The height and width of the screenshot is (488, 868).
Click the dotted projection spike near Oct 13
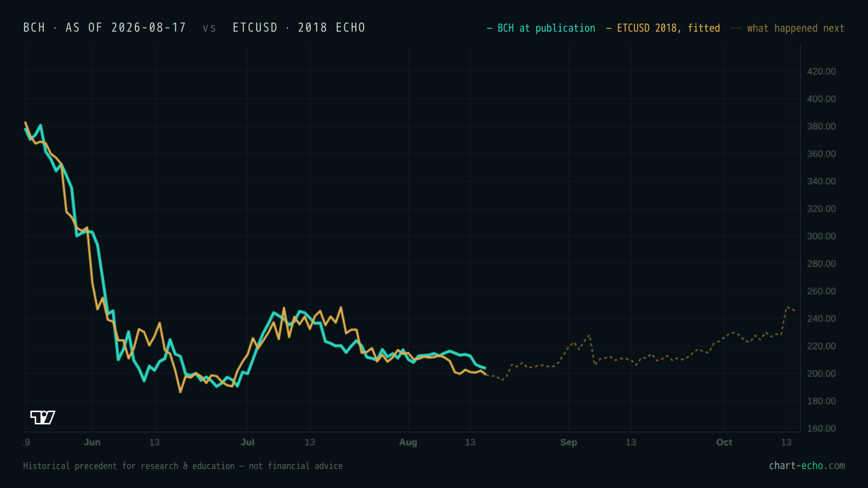(788, 308)
